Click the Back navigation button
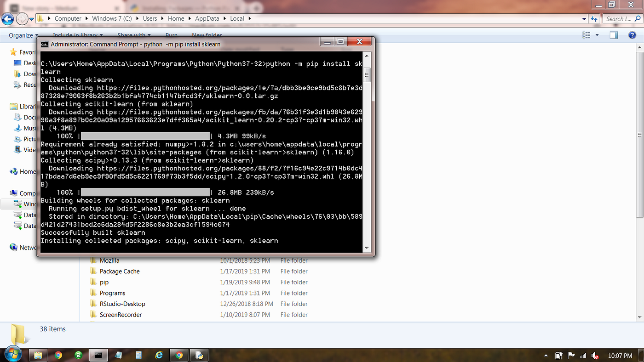The width and height of the screenshot is (644, 362). pyautogui.click(x=7, y=18)
